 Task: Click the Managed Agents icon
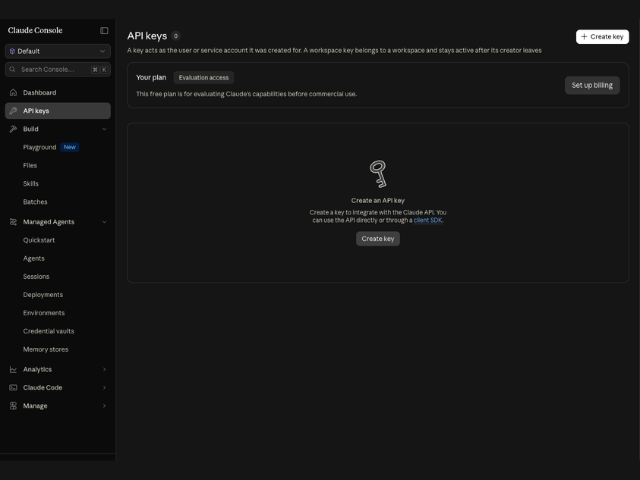13,222
